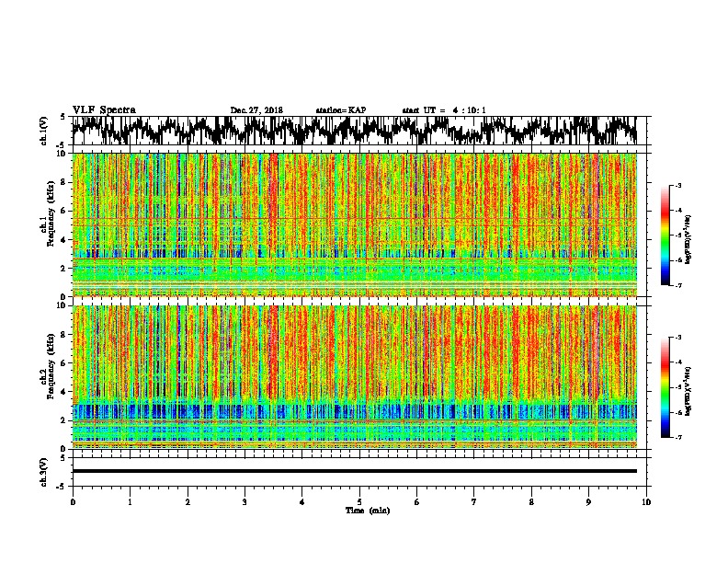Click tick label "1" on the time axis
Screen dimensions: 728x563
click(x=130, y=502)
